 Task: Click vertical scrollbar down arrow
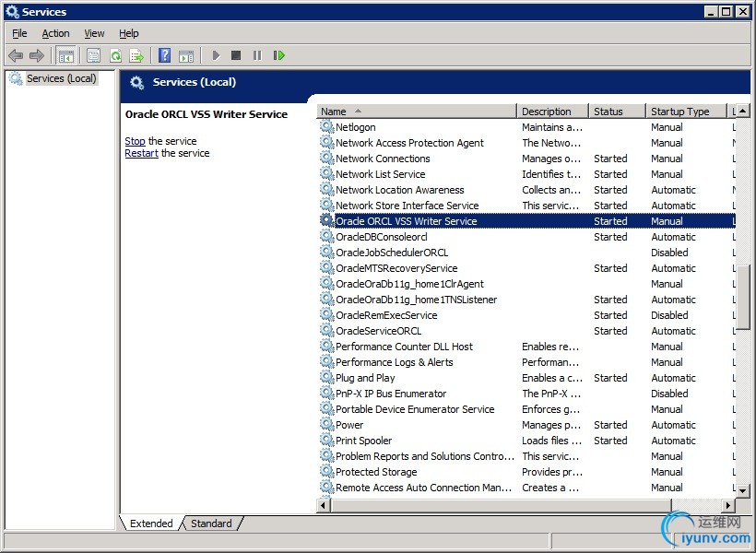click(x=742, y=491)
